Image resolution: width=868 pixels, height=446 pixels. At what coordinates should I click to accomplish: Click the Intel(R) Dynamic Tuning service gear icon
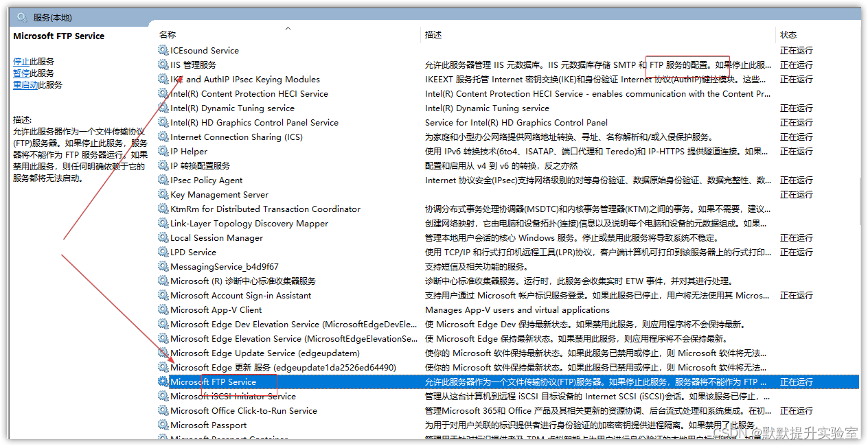click(163, 108)
